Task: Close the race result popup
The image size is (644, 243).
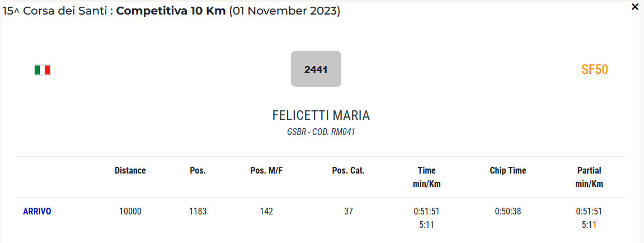Action: point(635,7)
